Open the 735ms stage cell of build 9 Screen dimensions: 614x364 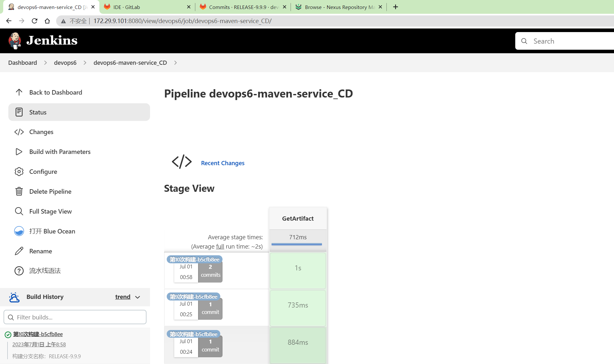[x=298, y=308]
